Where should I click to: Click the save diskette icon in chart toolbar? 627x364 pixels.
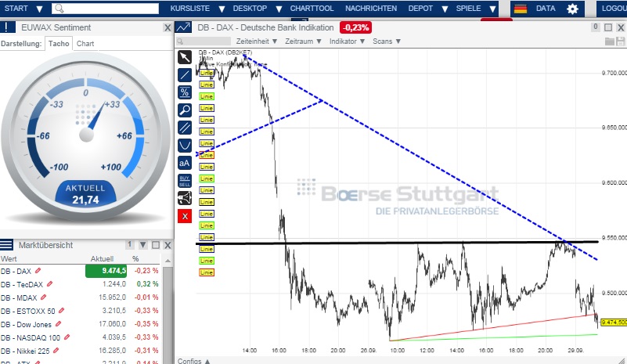[x=620, y=41]
